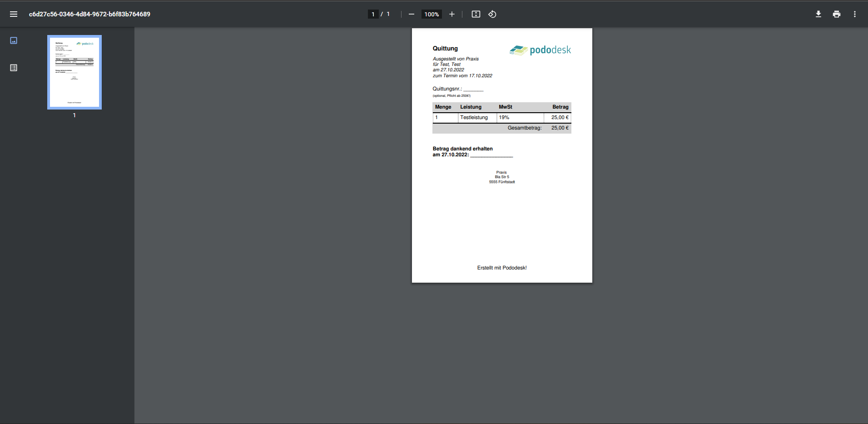Click the 'Betrag' column header
868x424 pixels.
(560, 107)
